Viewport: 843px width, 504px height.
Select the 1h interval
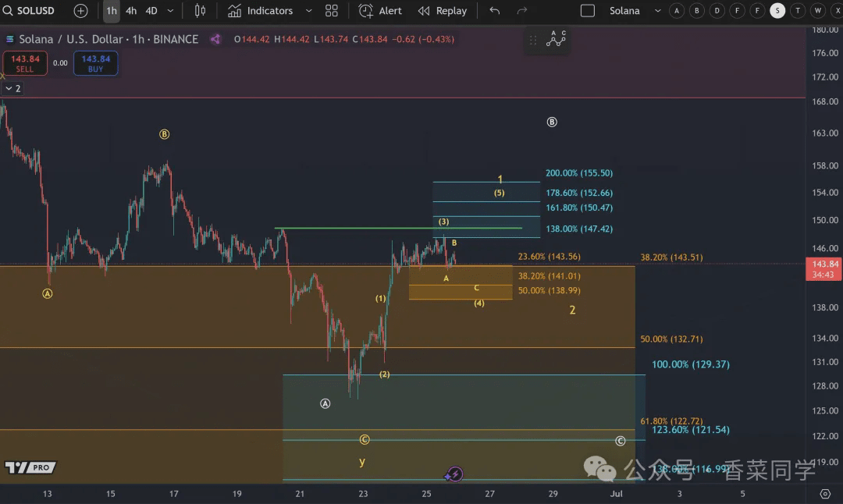point(112,11)
